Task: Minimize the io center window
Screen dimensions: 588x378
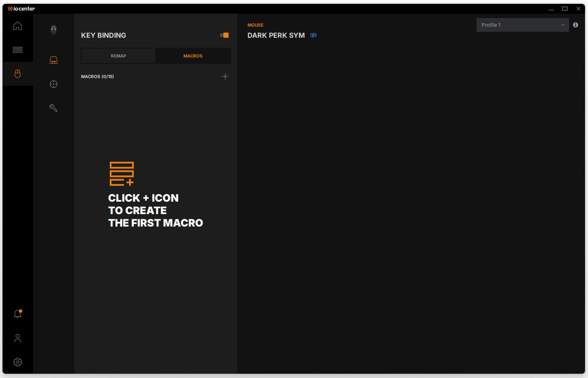Action: coord(551,9)
